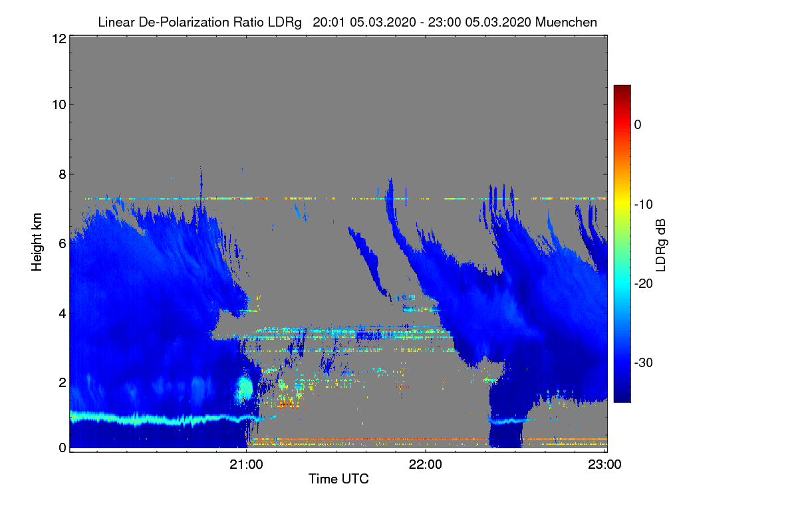Click the '23:00' time axis label
798x532 pixels.
pos(605,465)
